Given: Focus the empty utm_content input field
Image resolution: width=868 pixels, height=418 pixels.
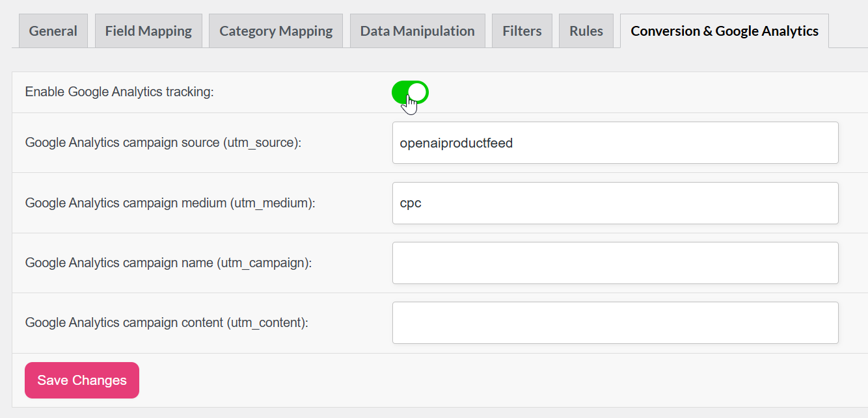Looking at the screenshot, I should 615,322.
